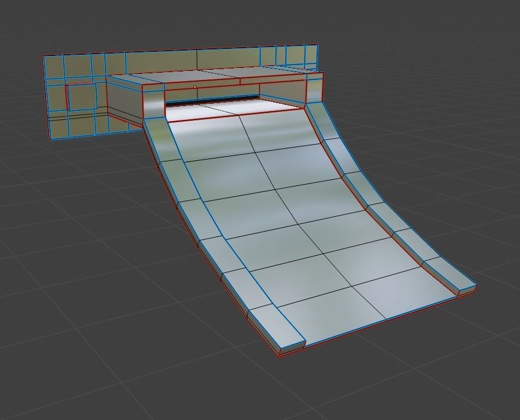Click the black slot opening beneath the platform
This screenshot has height=420, width=520.
click(212, 101)
